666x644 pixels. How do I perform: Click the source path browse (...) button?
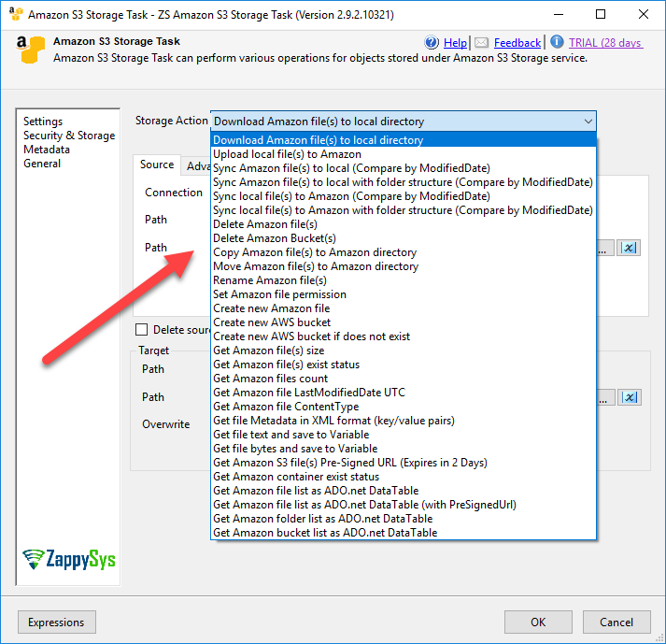click(605, 248)
